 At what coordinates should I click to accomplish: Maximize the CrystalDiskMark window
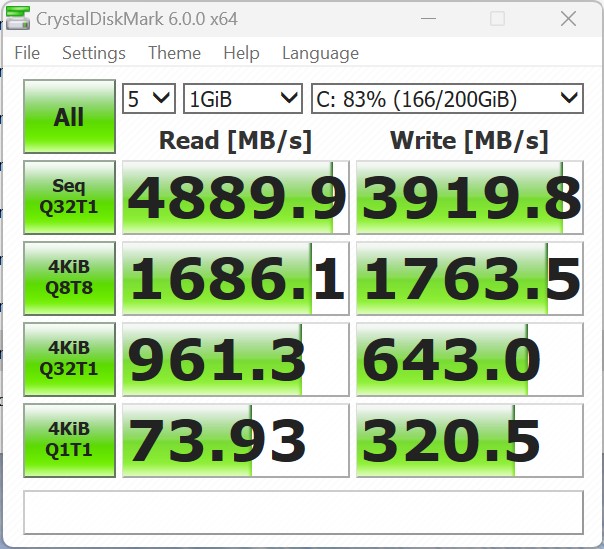497,18
